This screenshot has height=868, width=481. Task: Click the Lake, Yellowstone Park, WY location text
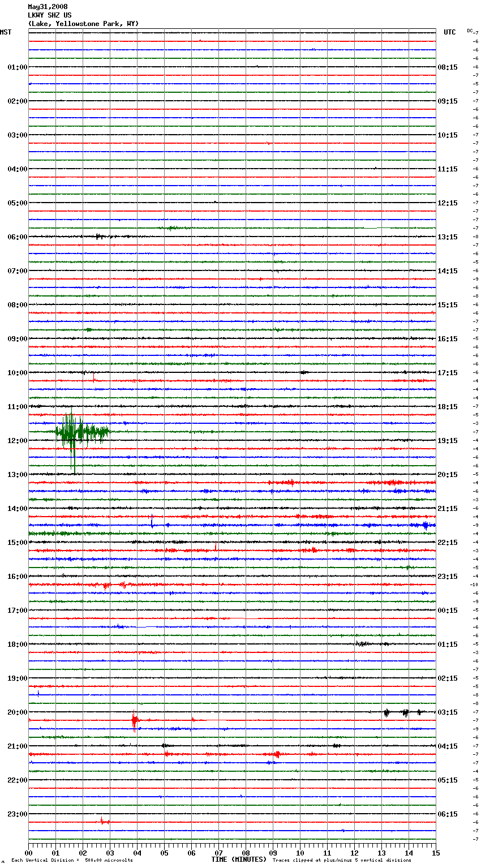click(83, 24)
